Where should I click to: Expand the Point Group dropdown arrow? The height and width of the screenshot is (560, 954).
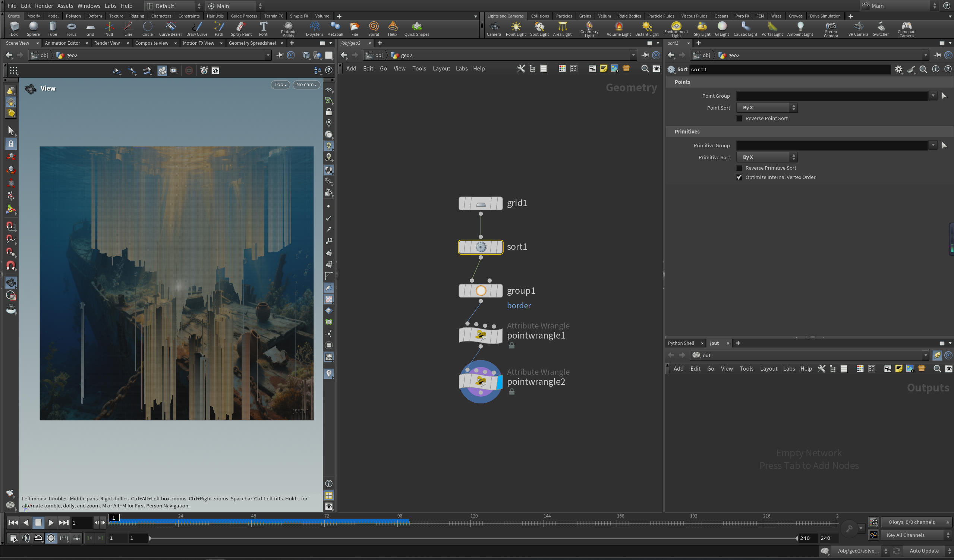[x=933, y=96]
